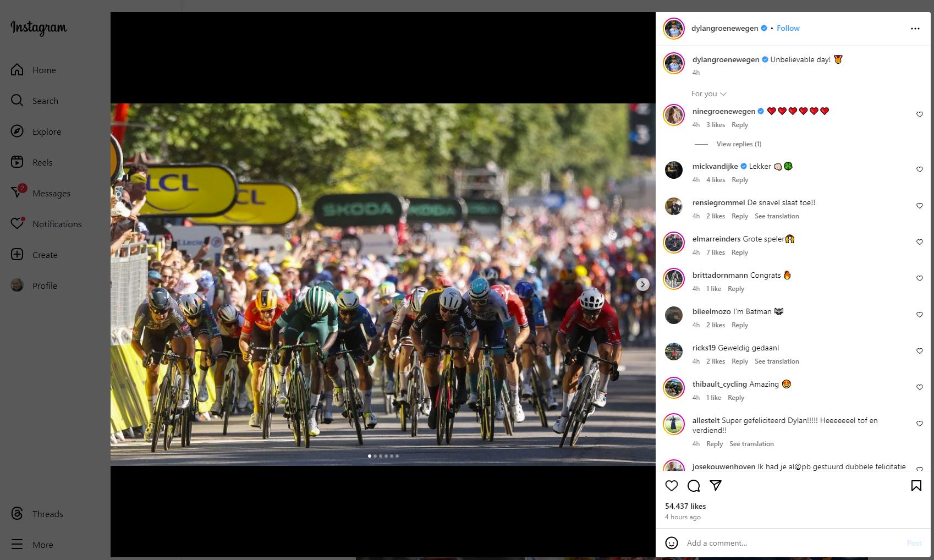Image resolution: width=934 pixels, height=560 pixels.
Task: Like the comment by mickvandijke
Action: click(920, 169)
